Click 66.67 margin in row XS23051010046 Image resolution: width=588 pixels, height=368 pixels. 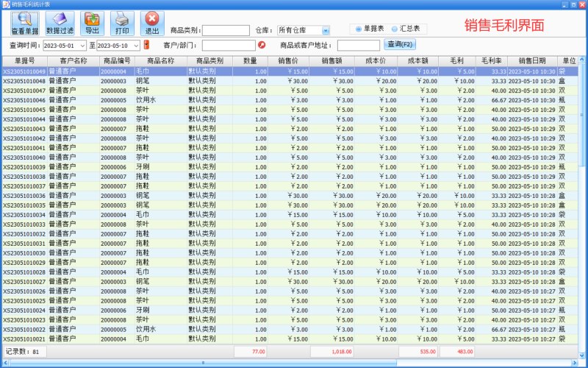coord(499,100)
